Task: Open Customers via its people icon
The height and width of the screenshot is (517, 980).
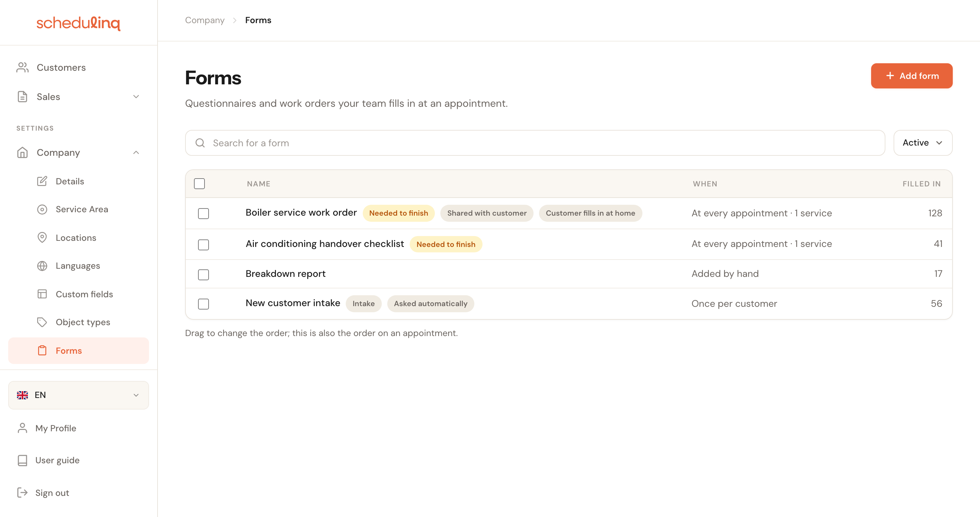Action: click(22, 67)
